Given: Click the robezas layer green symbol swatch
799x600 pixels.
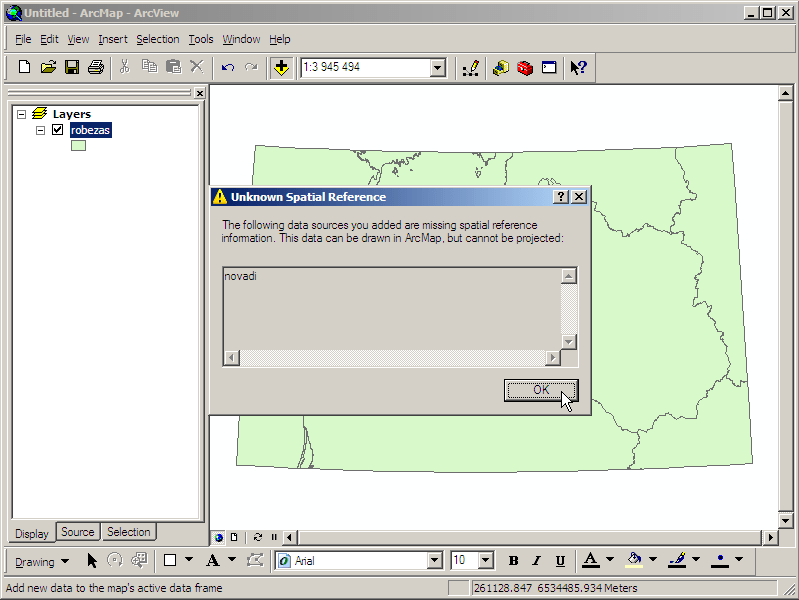Looking at the screenshot, I should point(78,146).
